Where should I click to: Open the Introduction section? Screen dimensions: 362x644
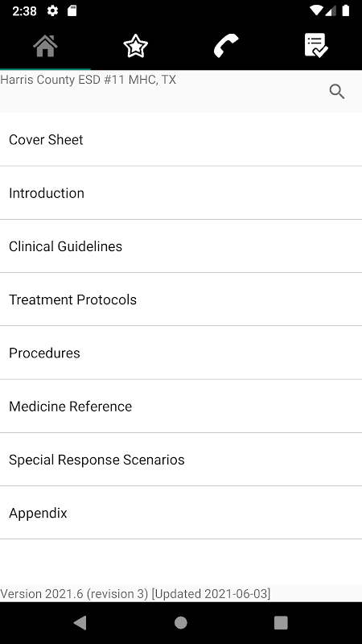pyautogui.click(x=181, y=193)
